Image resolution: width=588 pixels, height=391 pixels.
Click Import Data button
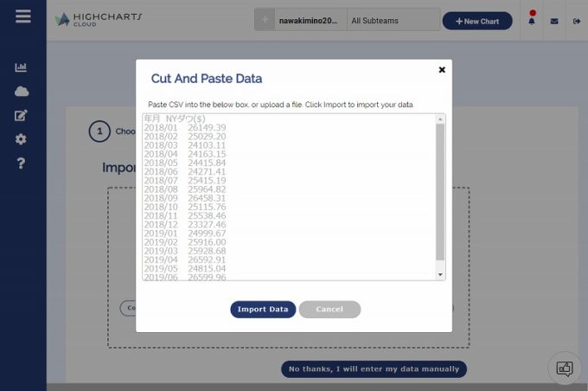point(263,309)
